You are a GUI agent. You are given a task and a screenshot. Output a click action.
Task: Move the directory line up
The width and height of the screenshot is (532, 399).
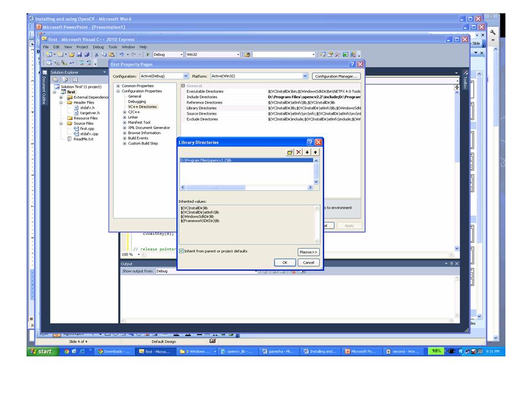315,152
